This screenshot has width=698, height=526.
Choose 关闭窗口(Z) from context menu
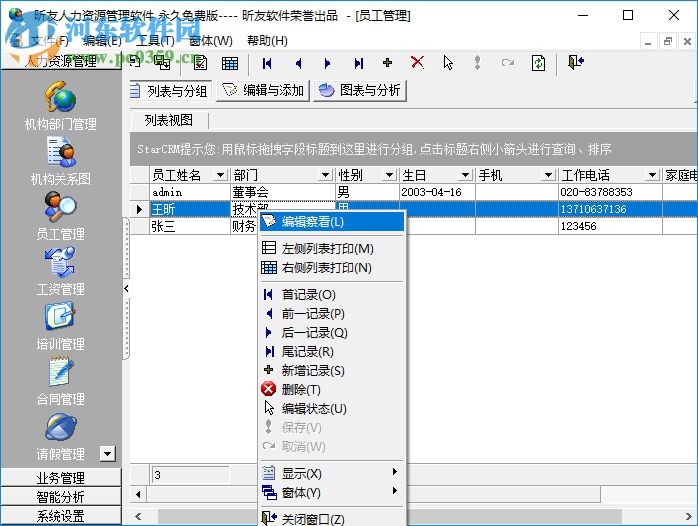click(x=332, y=519)
